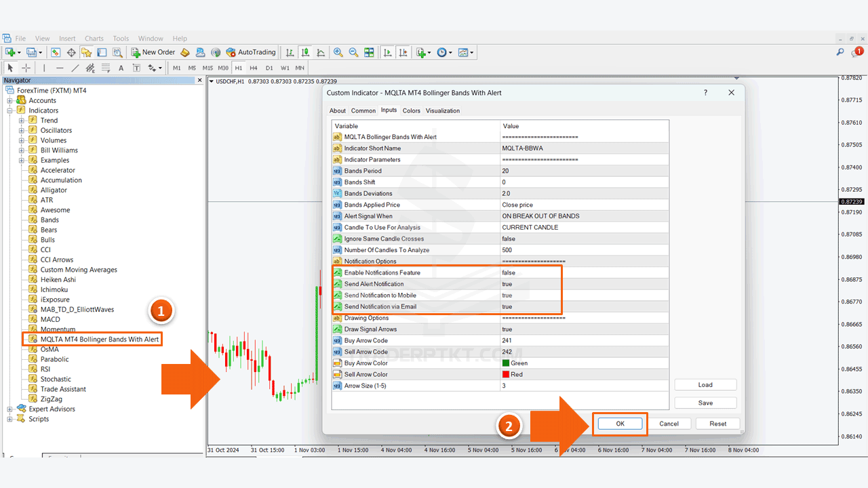Toggle Ignore Same Candle Crosses value
868x488 pixels.
click(509, 239)
